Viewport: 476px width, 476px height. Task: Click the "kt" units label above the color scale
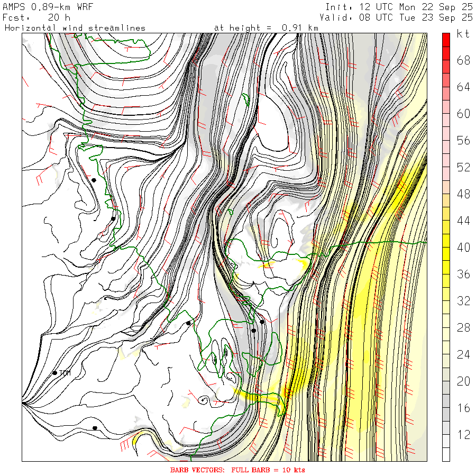pyautogui.click(x=463, y=34)
